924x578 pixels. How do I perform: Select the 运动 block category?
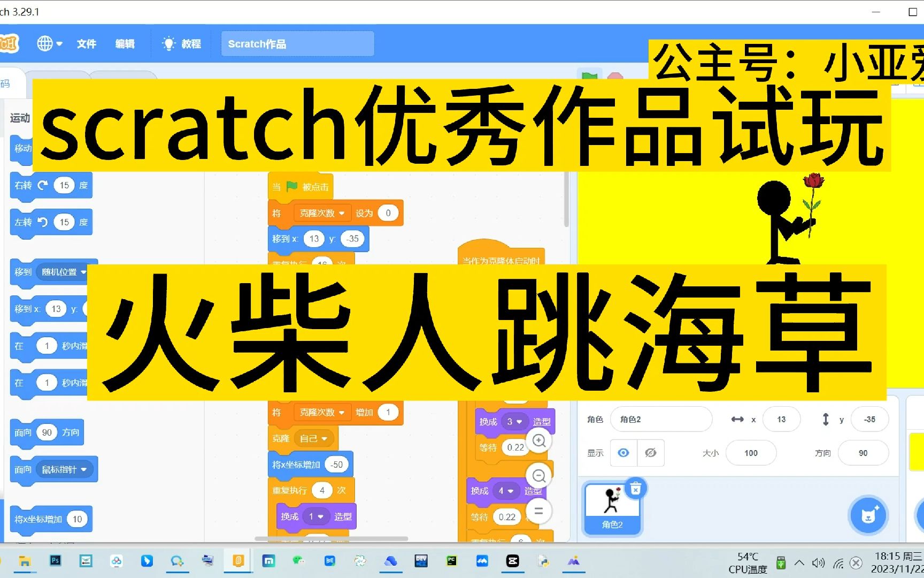tap(19, 118)
